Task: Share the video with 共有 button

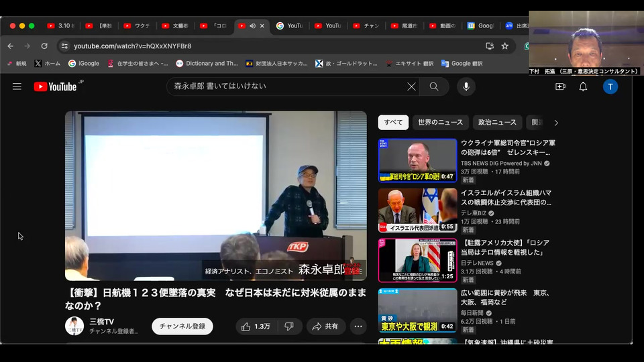Action: (x=326, y=326)
